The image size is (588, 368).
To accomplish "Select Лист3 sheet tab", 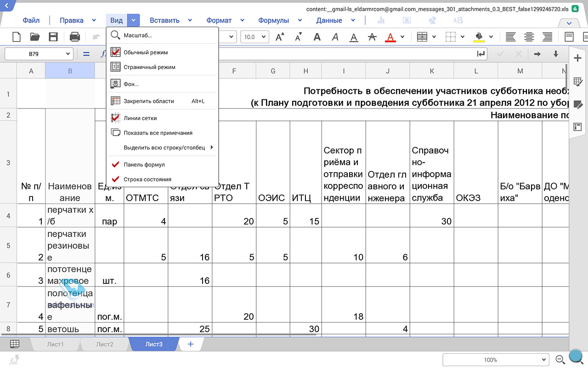I will coord(154,344).
